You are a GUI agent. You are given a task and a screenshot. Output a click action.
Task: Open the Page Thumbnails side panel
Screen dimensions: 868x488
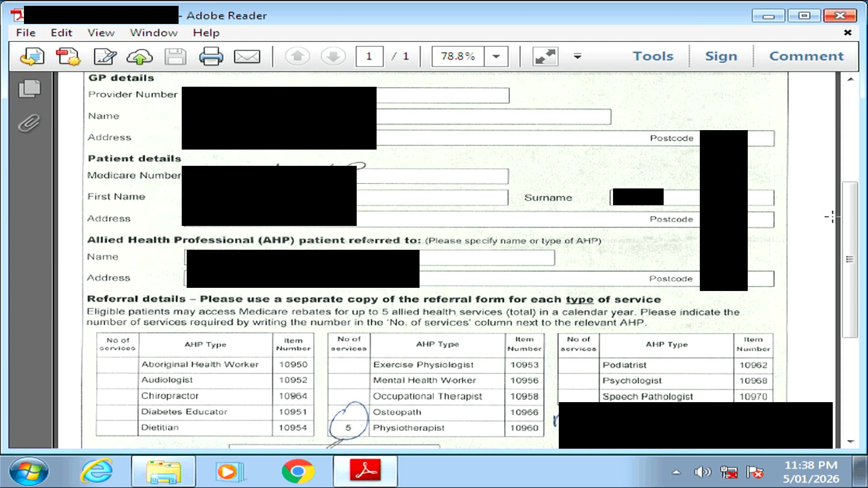tap(29, 88)
